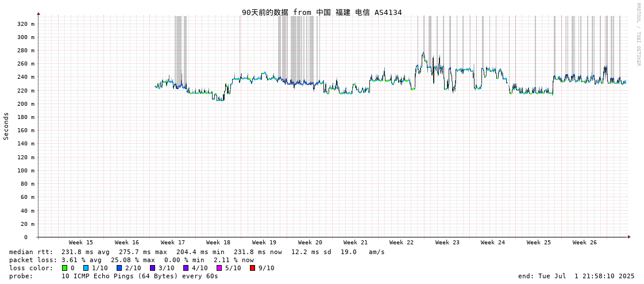This screenshot has width=644, height=284.
Task: Click the green 0 loss color swatch
Action: point(64,268)
